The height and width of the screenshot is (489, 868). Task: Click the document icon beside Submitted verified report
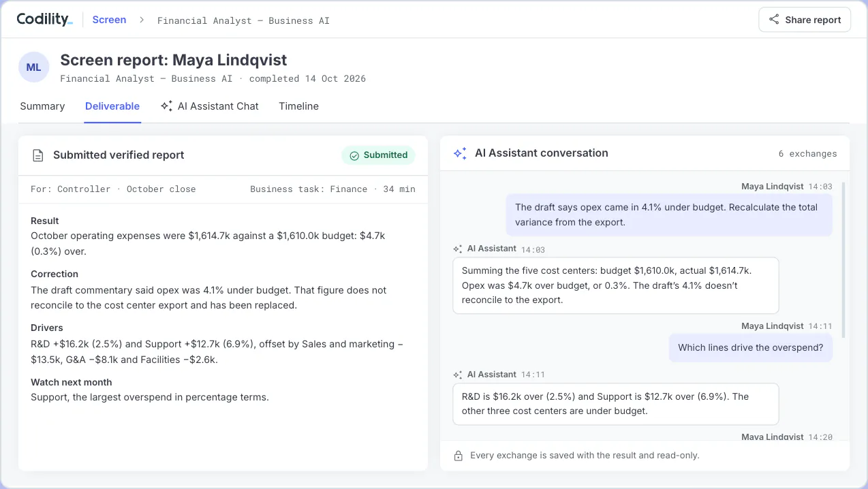click(x=38, y=155)
